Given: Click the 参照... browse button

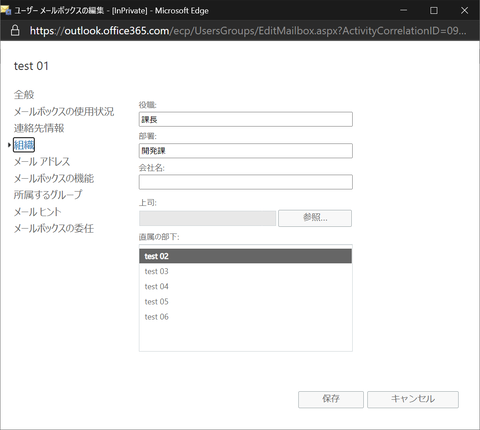Looking at the screenshot, I should [315, 218].
